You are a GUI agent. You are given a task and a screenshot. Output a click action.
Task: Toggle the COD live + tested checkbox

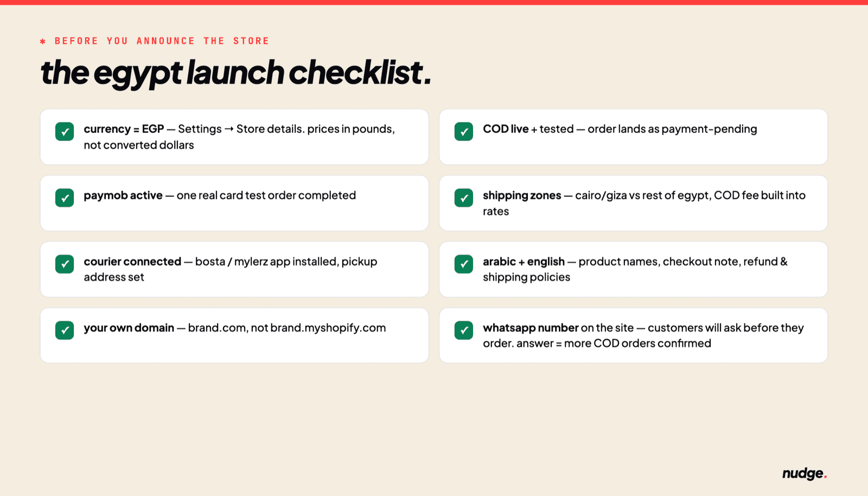click(x=464, y=131)
